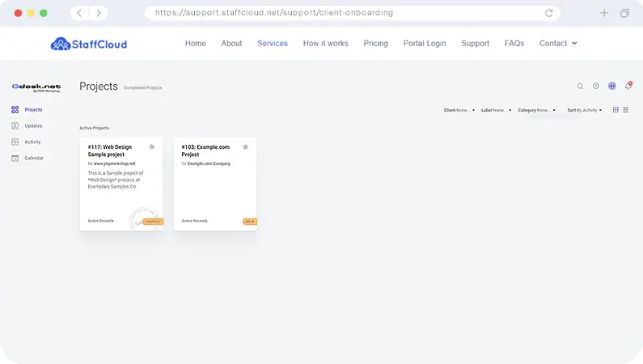Go to Home in the nav
The image size is (643, 364).
195,44
